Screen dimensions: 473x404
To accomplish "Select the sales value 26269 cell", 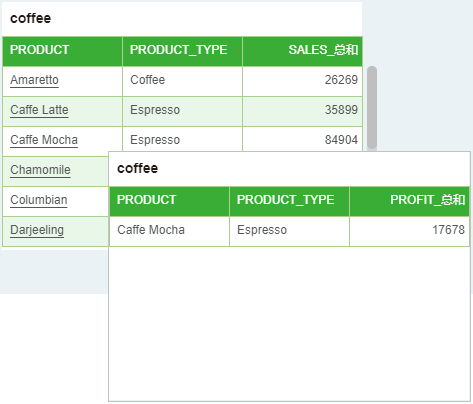I will 303,81.
